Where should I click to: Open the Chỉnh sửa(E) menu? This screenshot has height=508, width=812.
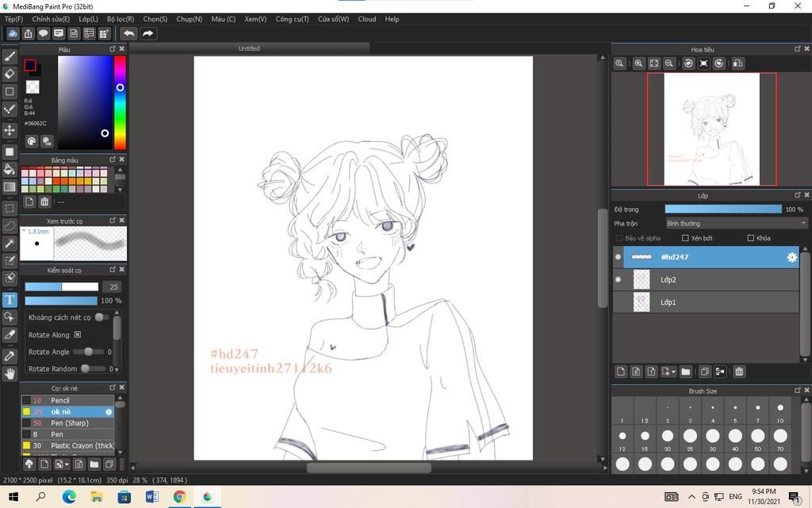click(x=51, y=19)
